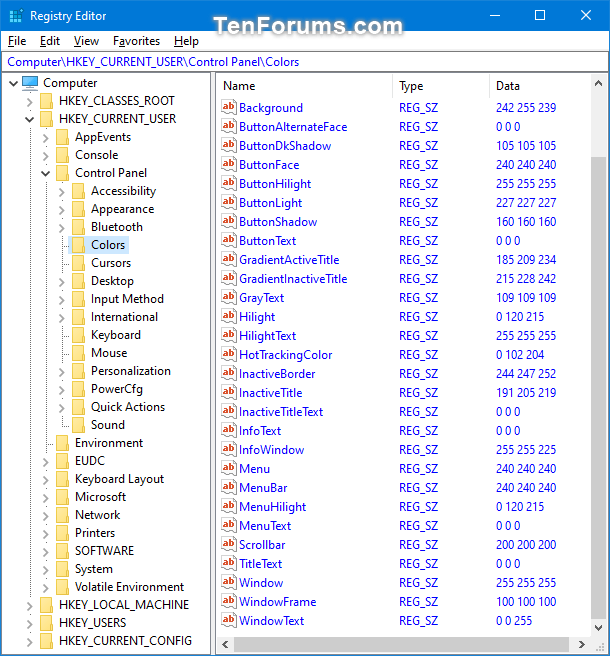
Task: Click the Computer monitor icon in tree
Action: (x=30, y=83)
